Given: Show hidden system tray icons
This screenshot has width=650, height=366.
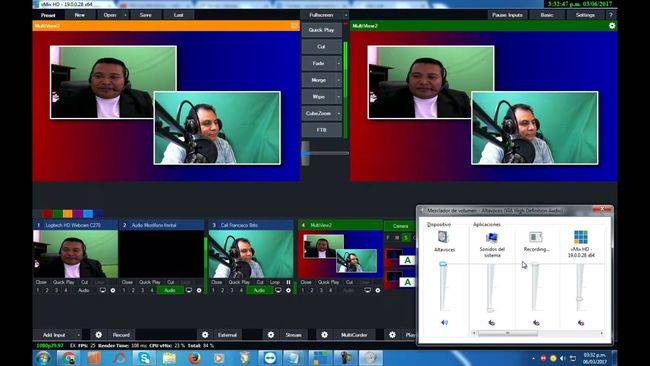Looking at the screenshot, I should click(x=533, y=358).
